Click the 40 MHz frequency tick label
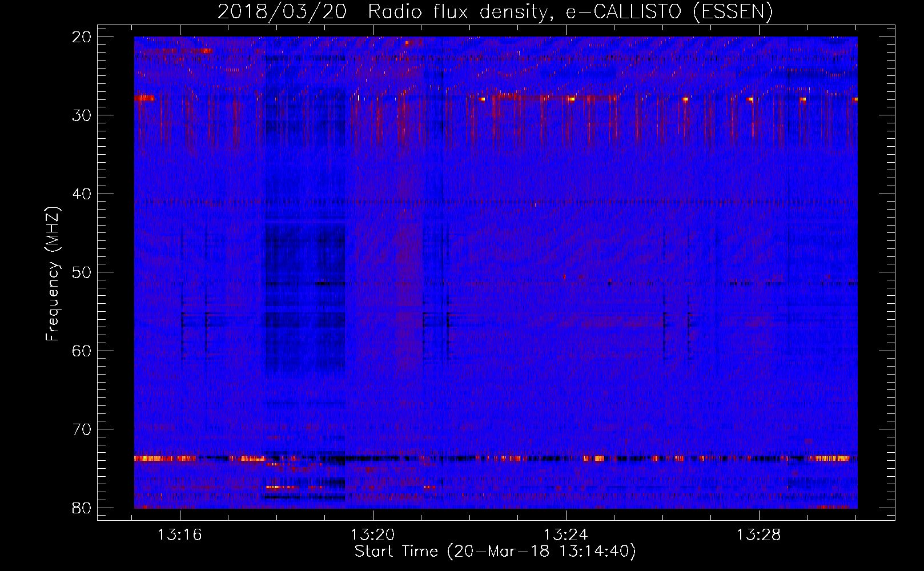This screenshot has width=924, height=571. click(82, 194)
